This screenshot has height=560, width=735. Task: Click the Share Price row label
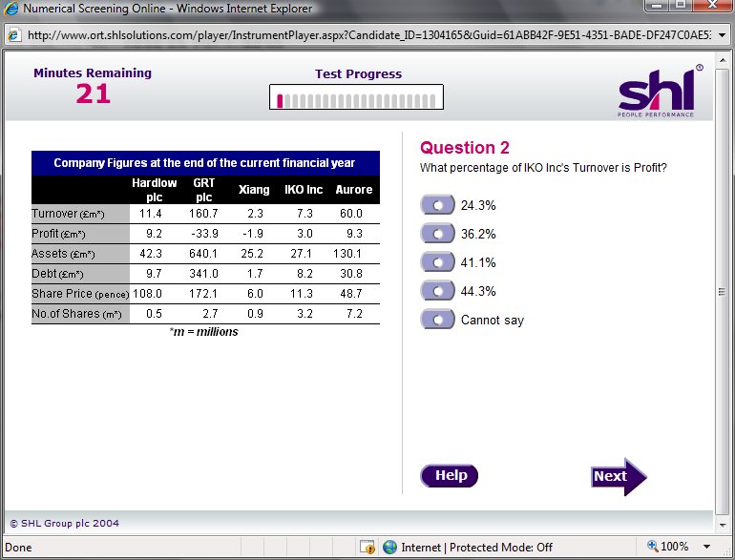coord(80,294)
